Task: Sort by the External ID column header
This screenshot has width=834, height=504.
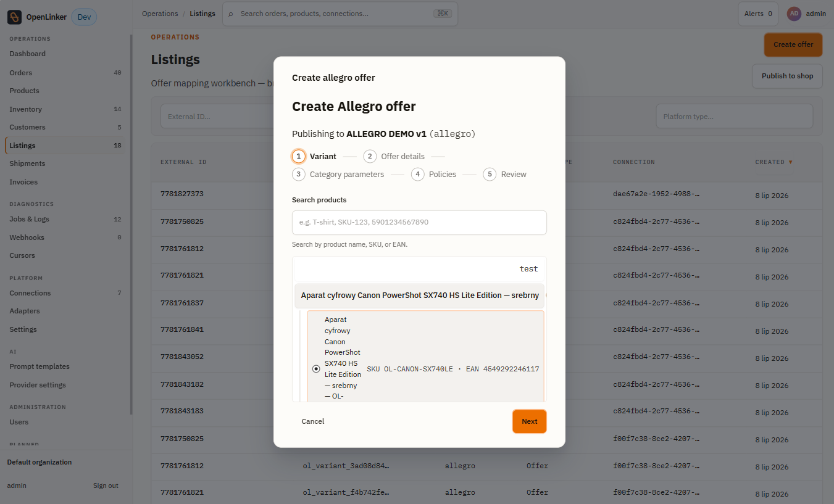Action: (x=183, y=162)
